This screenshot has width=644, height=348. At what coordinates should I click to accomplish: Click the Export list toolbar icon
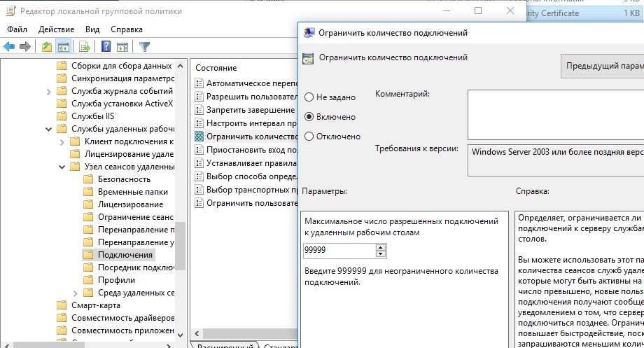coord(85,47)
